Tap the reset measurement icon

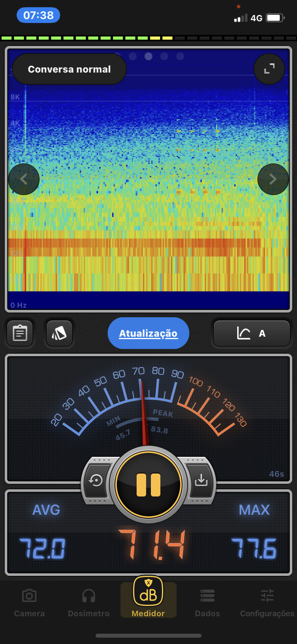tap(96, 481)
